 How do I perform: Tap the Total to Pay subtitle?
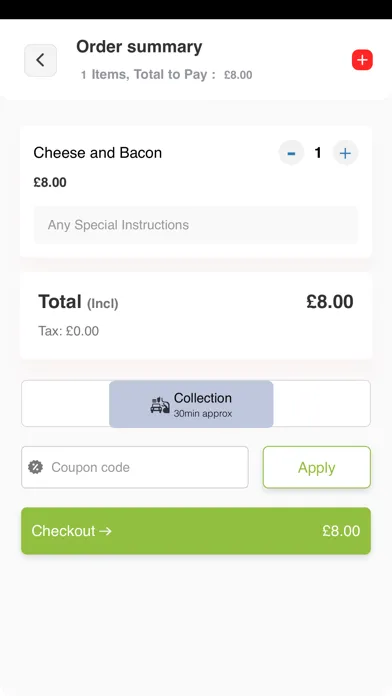coord(166,75)
